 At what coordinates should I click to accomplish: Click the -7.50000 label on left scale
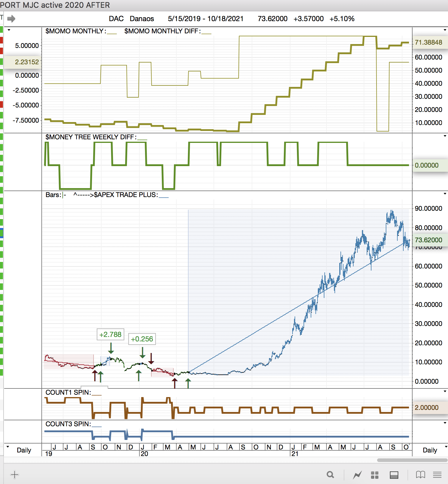click(x=26, y=120)
